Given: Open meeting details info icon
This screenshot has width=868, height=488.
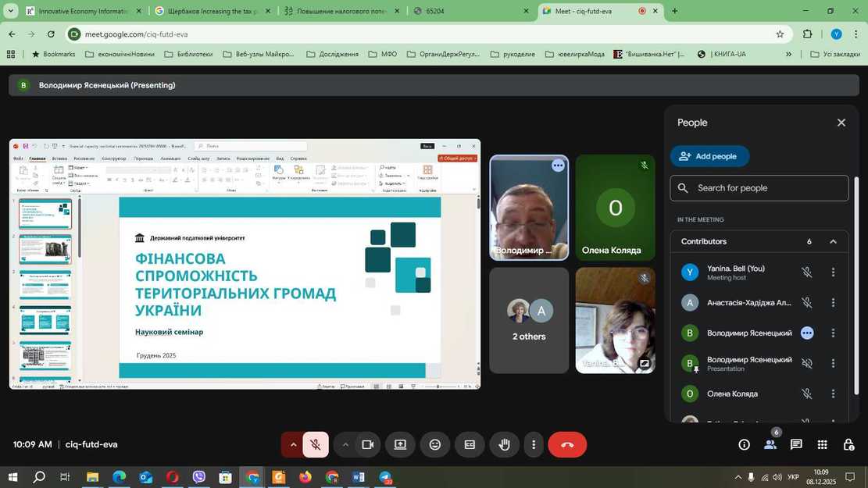Looking at the screenshot, I should pyautogui.click(x=744, y=444).
